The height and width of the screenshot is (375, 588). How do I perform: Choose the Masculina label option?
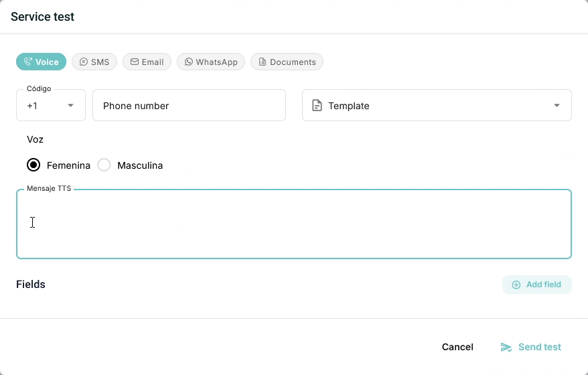(140, 165)
